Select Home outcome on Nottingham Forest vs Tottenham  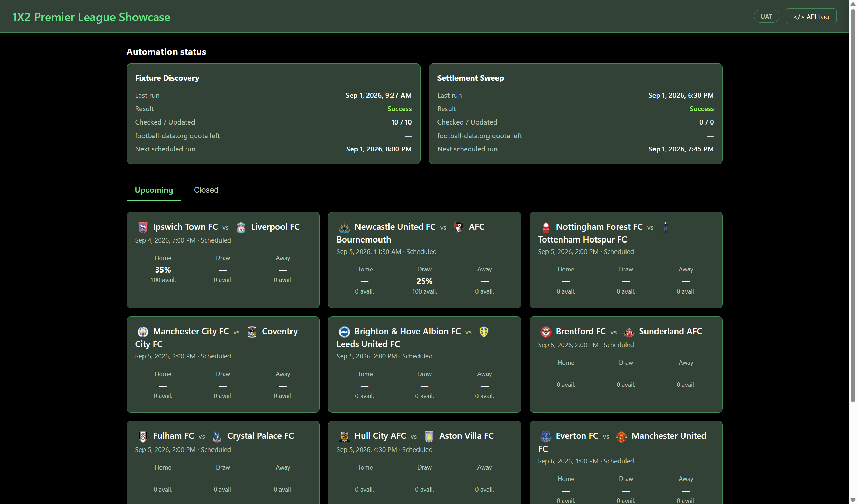(566, 280)
